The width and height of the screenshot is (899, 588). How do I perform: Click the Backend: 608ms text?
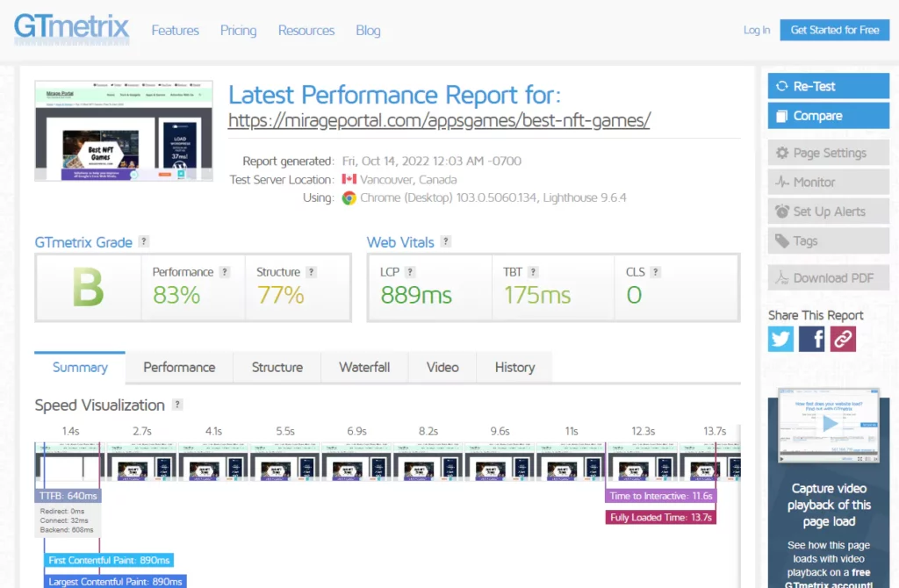pos(67,530)
